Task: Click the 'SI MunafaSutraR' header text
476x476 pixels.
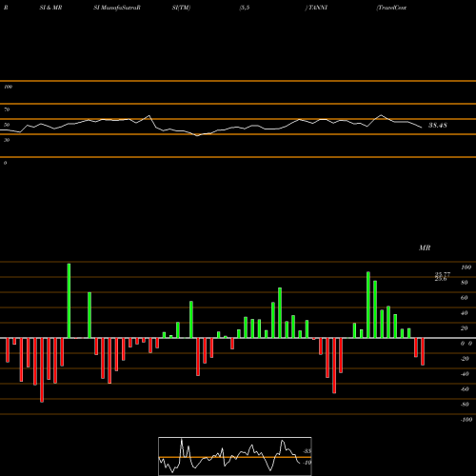Action: point(117,8)
